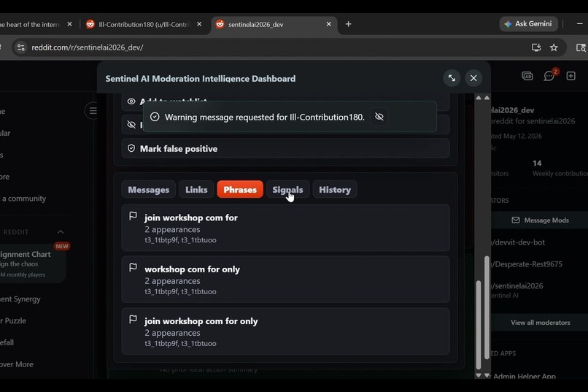Select phrase 'join workshop com for only'
The image size is (588, 392).
285,331
